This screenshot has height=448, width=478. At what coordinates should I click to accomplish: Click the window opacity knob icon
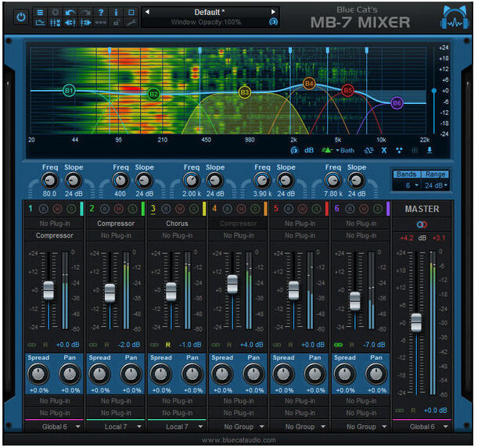tap(274, 22)
